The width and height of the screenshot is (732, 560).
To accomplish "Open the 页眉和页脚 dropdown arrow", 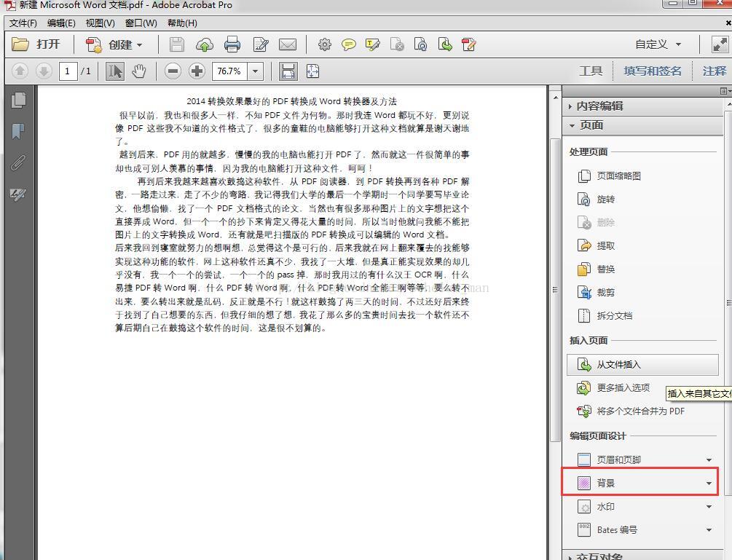I will pyautogui.click(x=709, y=460).
